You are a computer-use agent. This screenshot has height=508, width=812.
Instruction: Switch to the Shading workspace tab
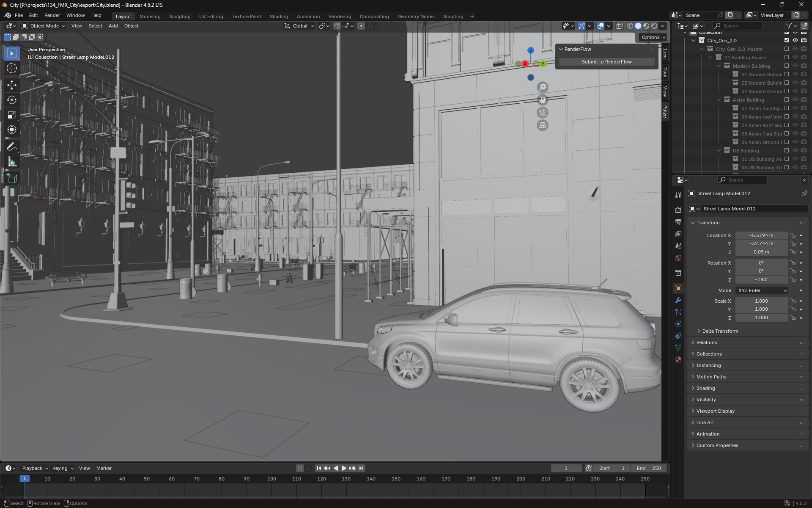(x=279, y=17)
